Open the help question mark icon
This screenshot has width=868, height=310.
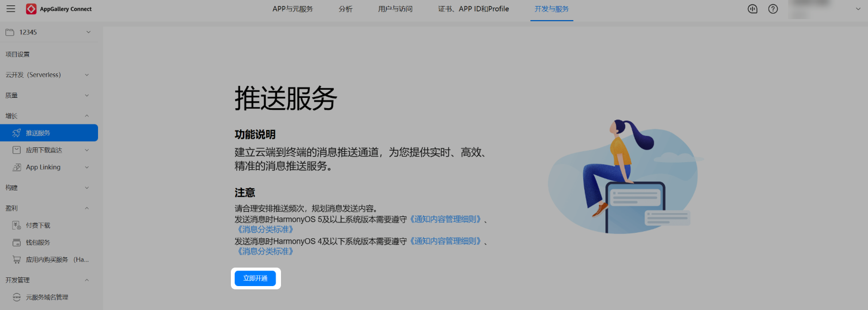(x=773, y=9)
